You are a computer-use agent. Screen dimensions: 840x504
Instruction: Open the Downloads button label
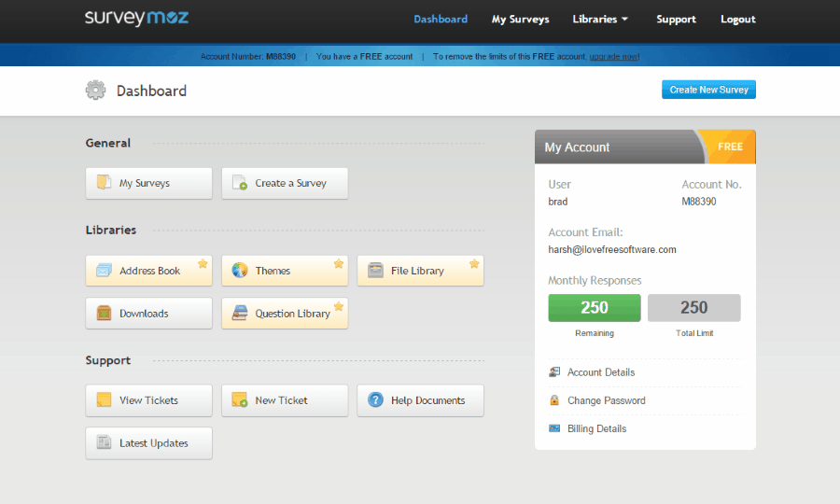[x=144, y=314]
